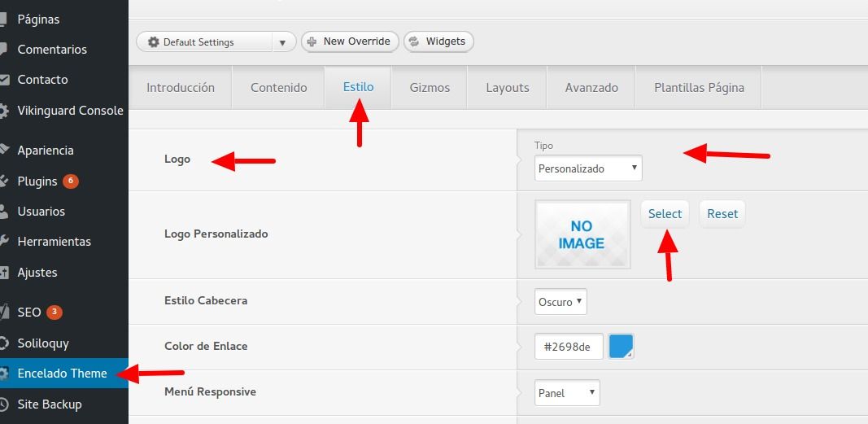
Task: Click the refresh icon on Widgets
Action: click(x=414, y=42)
